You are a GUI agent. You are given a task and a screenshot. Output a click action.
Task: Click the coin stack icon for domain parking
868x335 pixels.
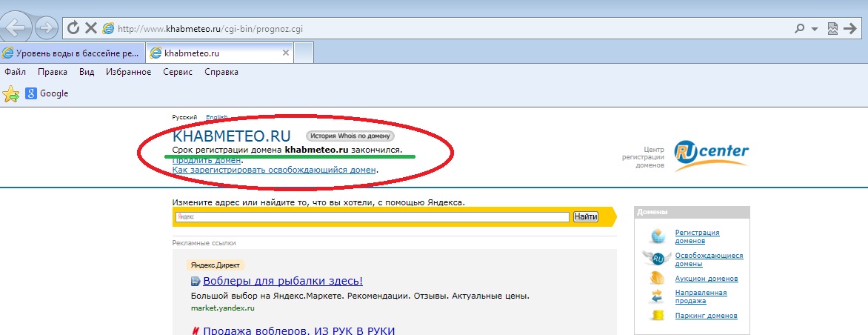657,316
